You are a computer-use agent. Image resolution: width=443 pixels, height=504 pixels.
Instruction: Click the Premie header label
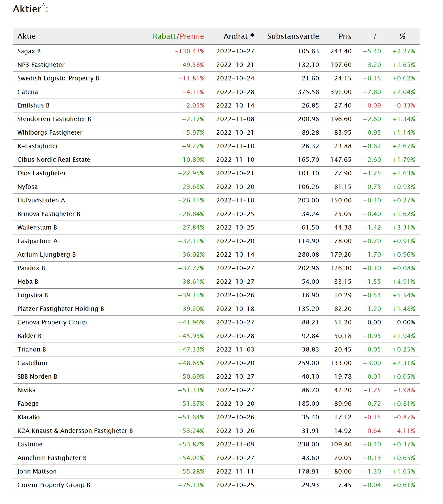click(x=192, y=36)
